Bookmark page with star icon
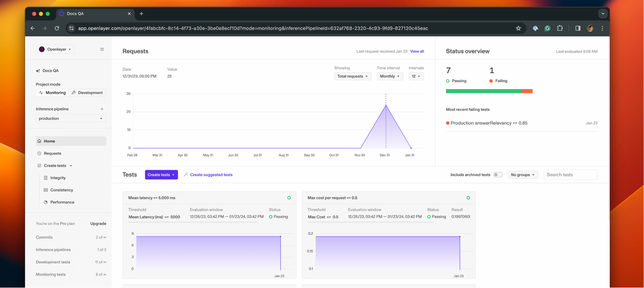 pos(518,28)
